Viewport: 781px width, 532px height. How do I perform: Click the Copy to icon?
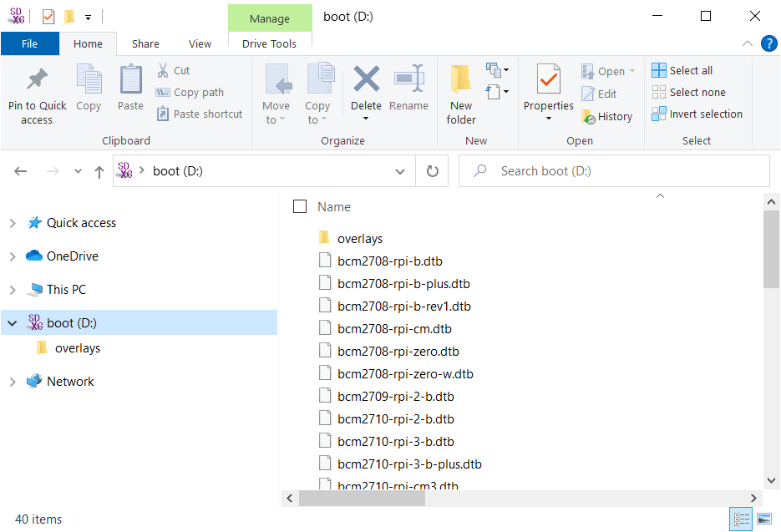coord(320,79)
